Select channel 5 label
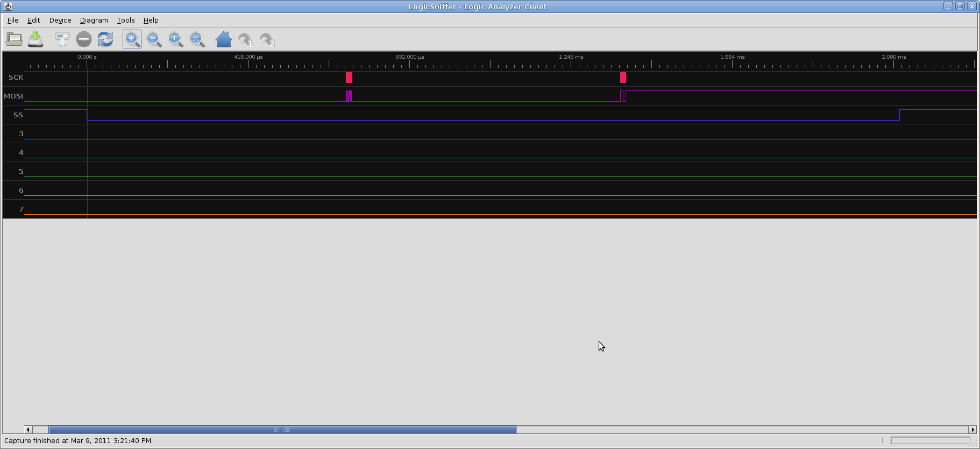The height and width of the screenshot is (449, 980). click(x=21, y=171)
